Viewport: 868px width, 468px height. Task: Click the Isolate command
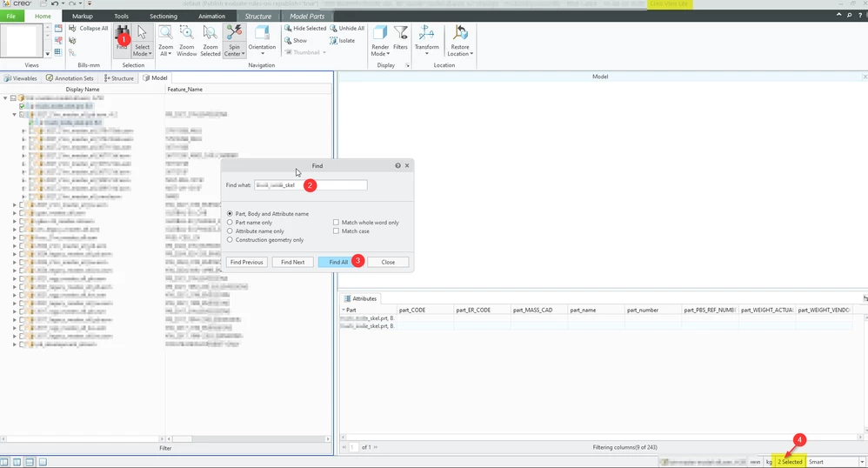click(342, 40)
